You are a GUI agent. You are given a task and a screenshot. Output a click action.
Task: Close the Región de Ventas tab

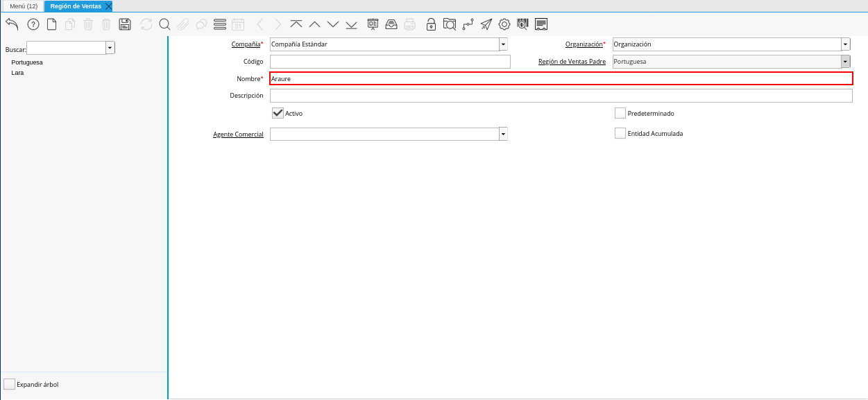(108, 6)
